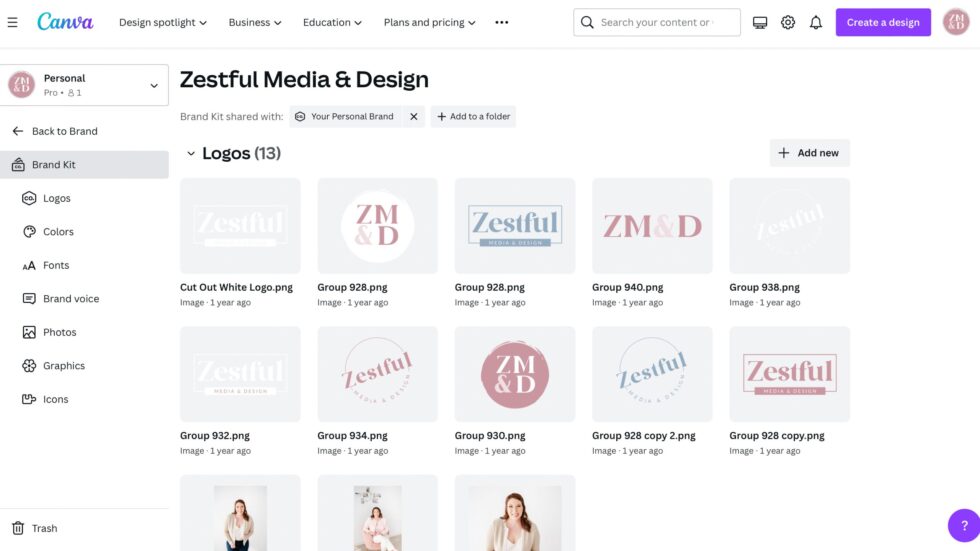Open Group 934.png logo thumbnail

pyautogui.click(x=378, y=374)
